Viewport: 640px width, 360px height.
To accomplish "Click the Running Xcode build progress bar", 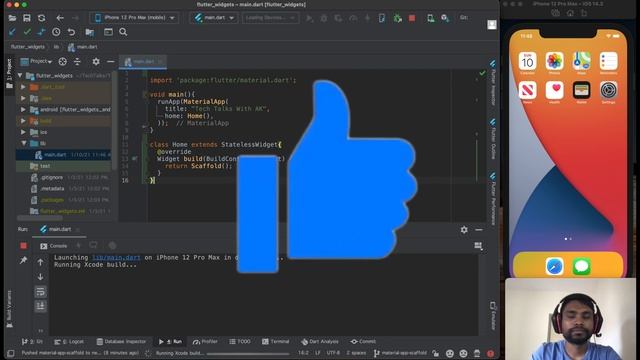I will tap(247, 354).
